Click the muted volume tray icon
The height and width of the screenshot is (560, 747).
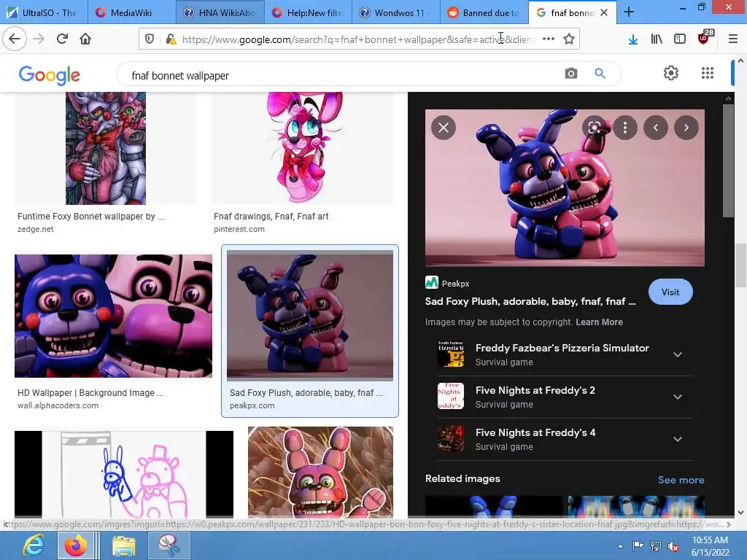(673, 546)
